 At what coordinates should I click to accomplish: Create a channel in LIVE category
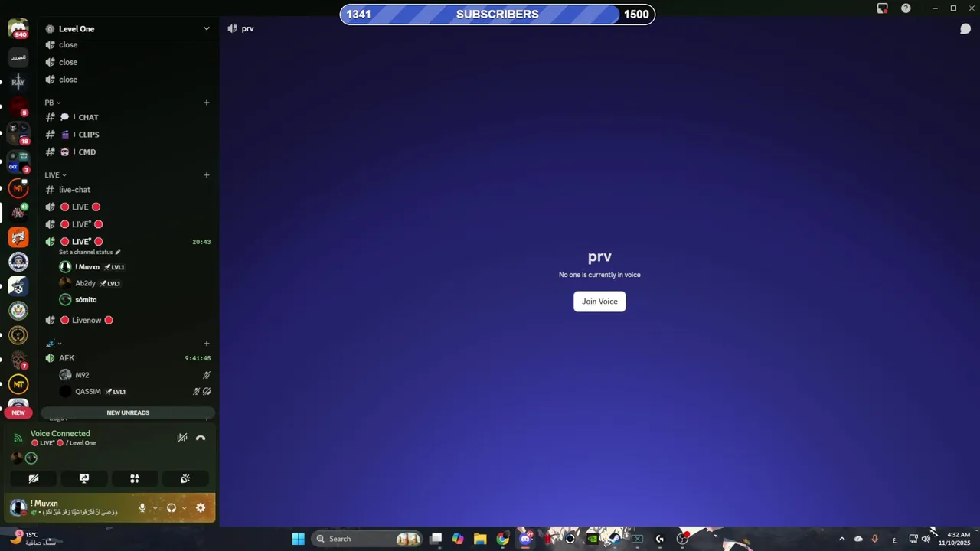click(207, 175)
